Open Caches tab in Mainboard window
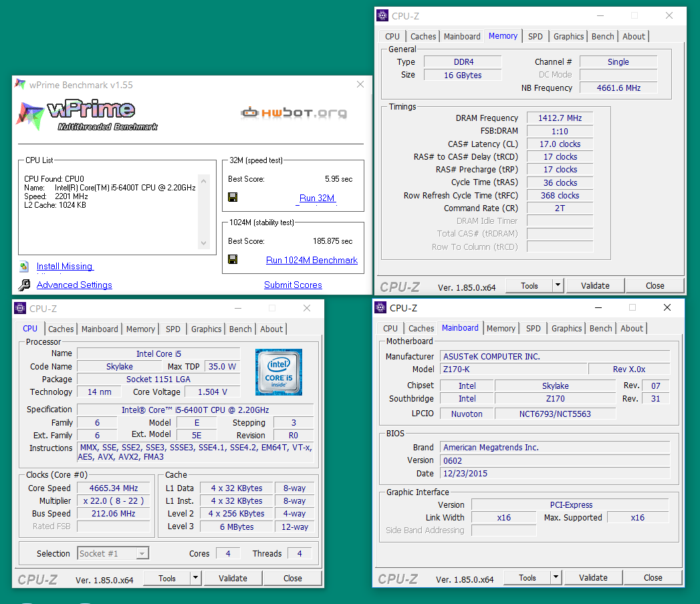This screenshot has height=604, width=700. click(x=421, y=328)
